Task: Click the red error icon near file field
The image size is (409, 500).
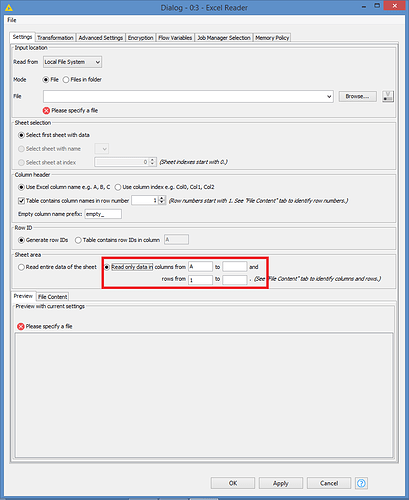Action: point(46,111)
